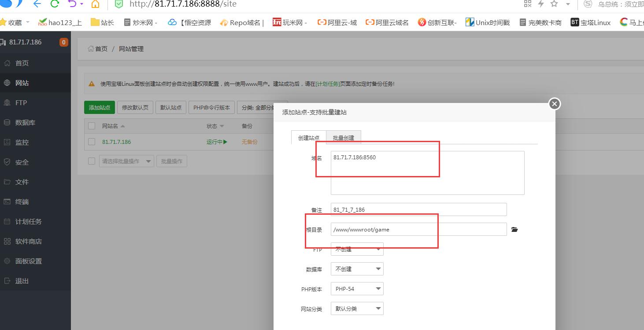Click the folder browse icon beside root directory
Screen dimensions: 644x330
[514, 230]
